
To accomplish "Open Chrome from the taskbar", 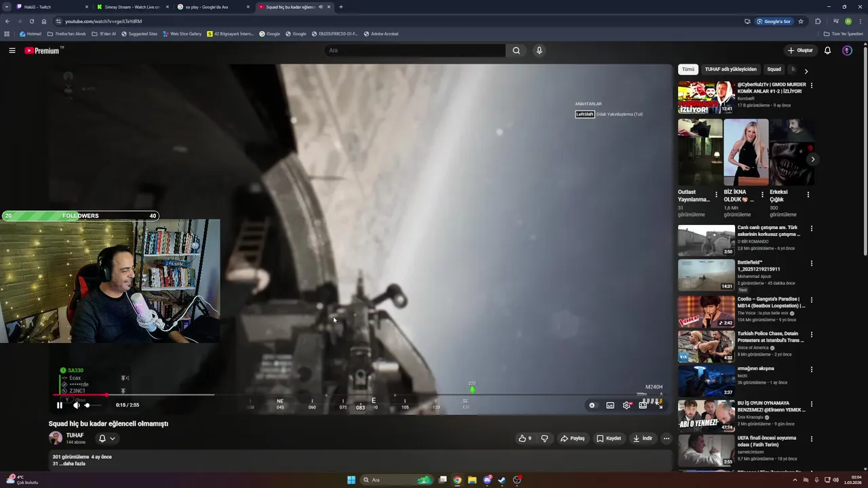I will (457, 480).
